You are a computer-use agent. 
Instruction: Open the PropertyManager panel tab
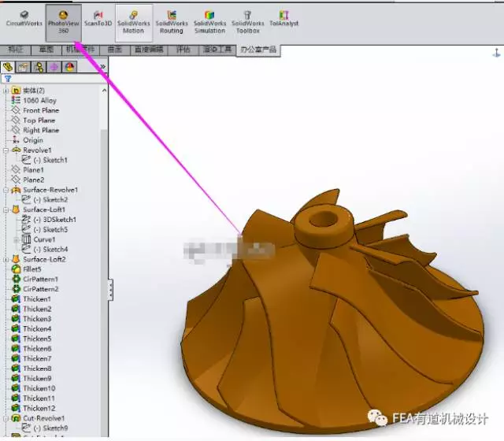[23, 67]
